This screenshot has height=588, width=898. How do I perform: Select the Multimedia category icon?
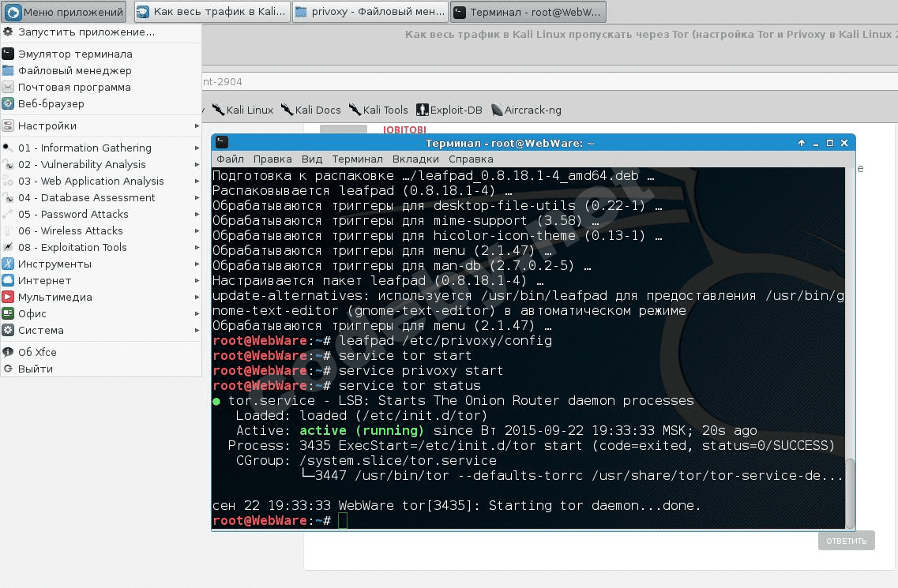8,297
